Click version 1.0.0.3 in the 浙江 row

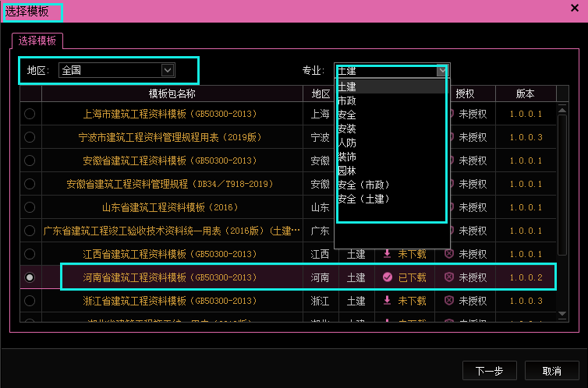coord(526,301)
